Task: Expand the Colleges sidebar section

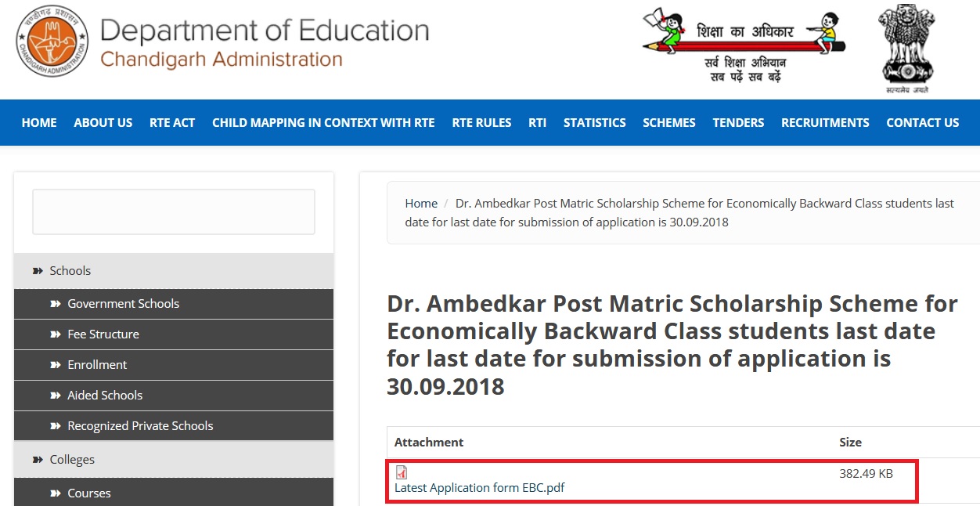Action: pyautogui.click(x=72, y=460)
